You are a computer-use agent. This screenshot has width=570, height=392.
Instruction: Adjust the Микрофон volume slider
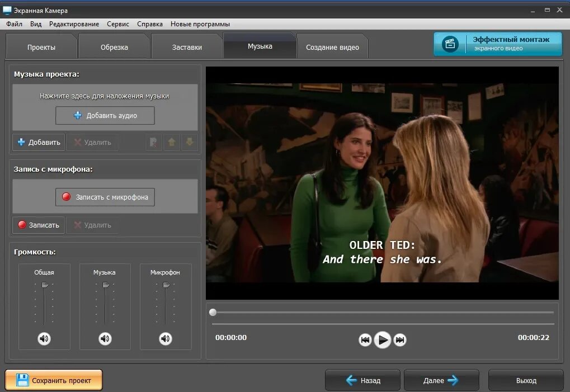[166, 285]
